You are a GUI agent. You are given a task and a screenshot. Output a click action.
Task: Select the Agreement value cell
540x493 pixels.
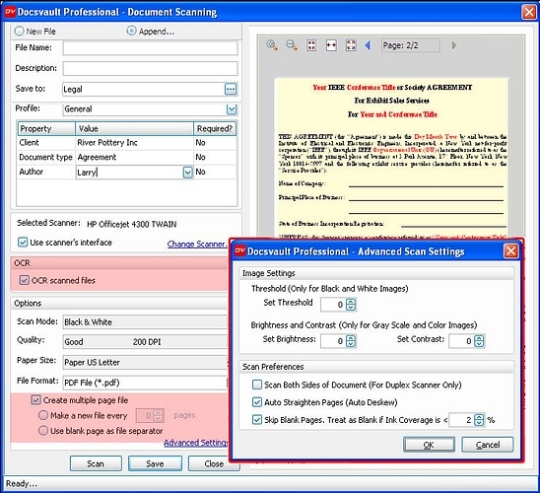tap(134, 157)
